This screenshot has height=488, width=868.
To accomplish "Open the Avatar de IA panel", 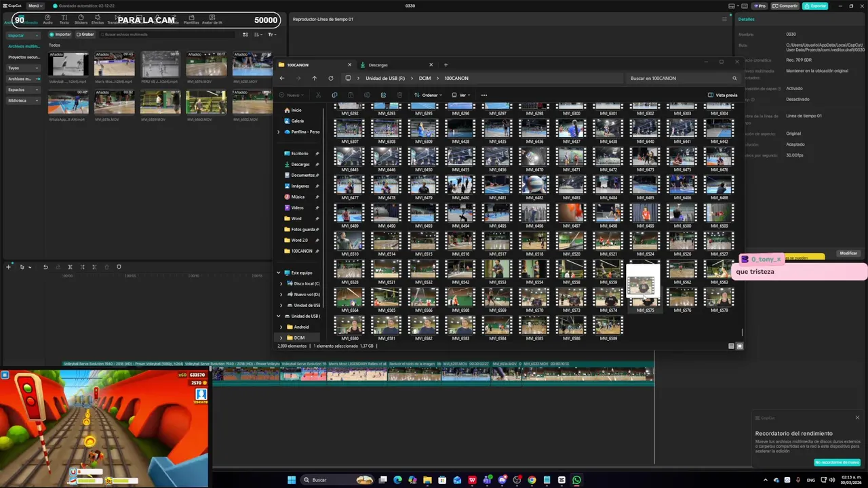I will click(212, 19).
